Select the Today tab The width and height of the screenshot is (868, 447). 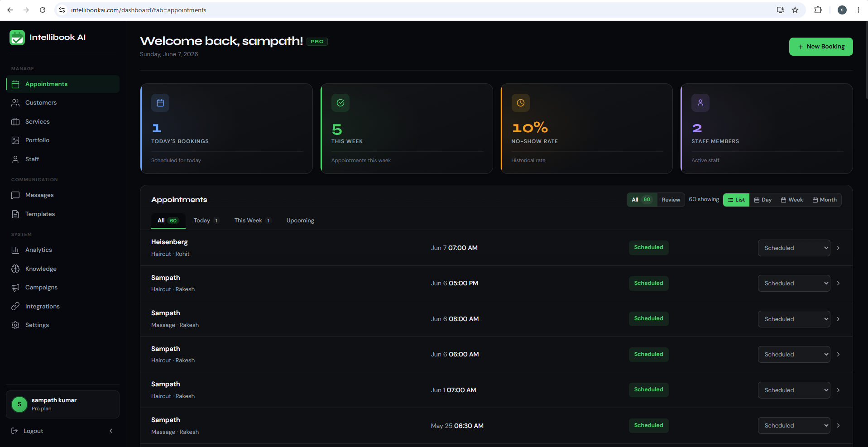pos(206,221)
